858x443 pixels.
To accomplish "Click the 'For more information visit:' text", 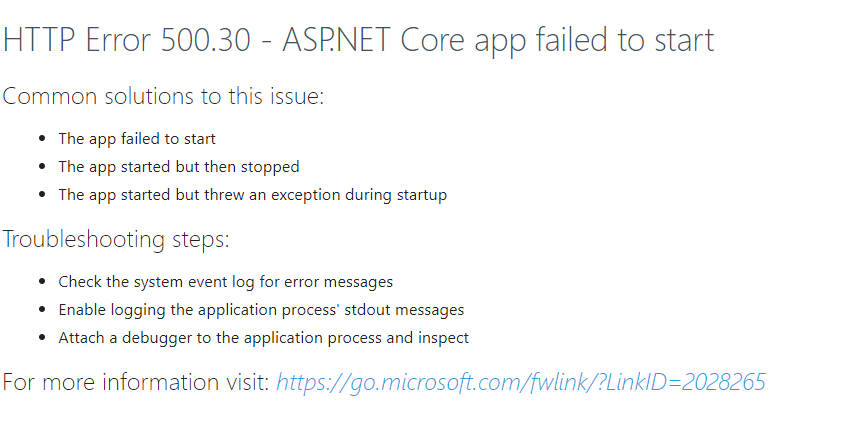I will 136,382.
